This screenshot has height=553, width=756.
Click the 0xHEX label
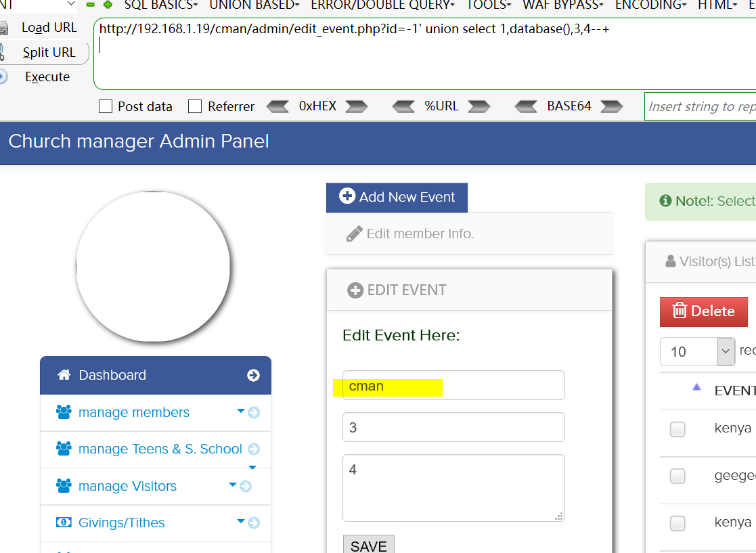[317, 106]
